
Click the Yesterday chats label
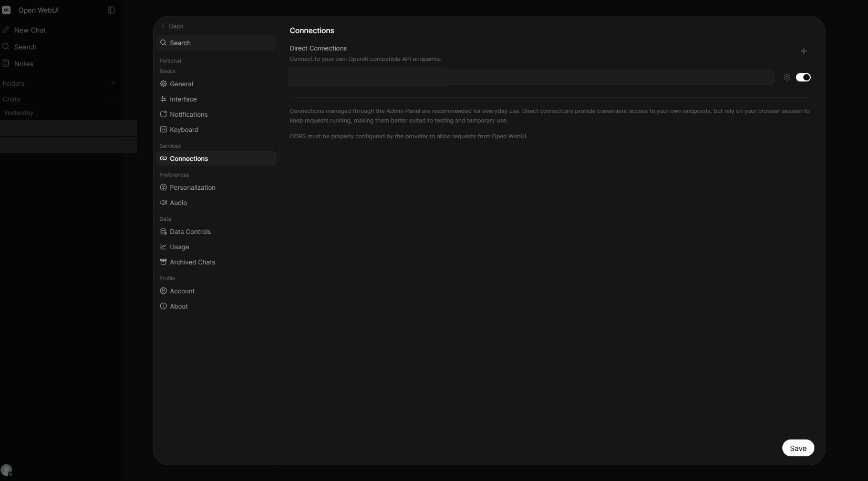tap(18, 113)
